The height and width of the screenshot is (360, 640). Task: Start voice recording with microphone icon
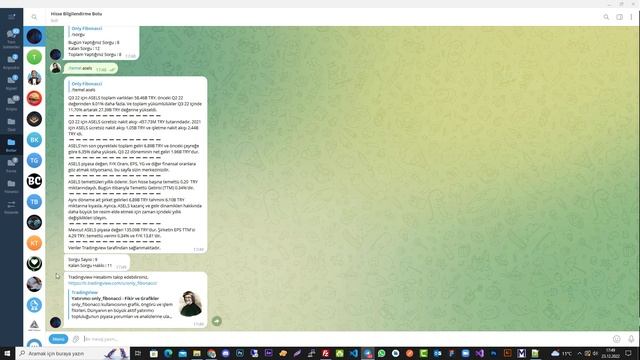(x=631, y=339)
